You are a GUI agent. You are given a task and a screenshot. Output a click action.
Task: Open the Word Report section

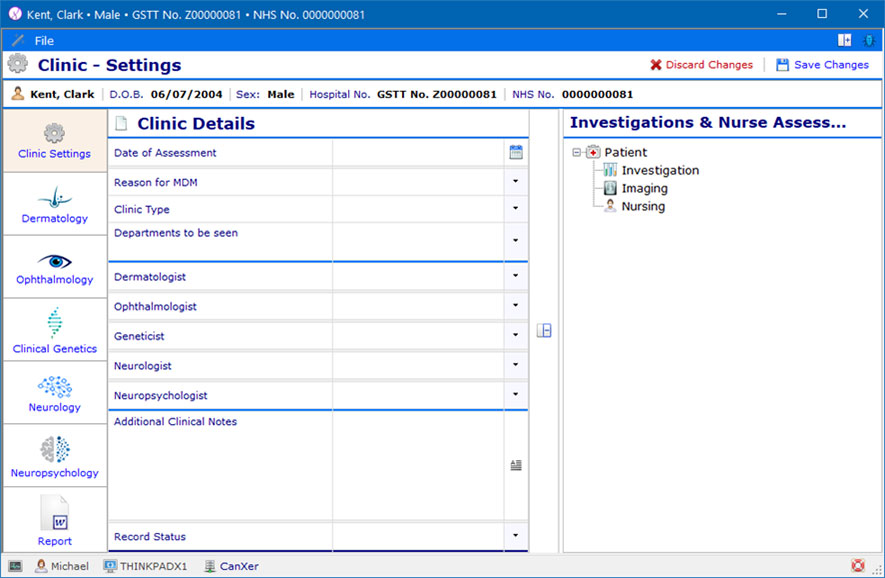pyautogui.click(x=55, y=520)
